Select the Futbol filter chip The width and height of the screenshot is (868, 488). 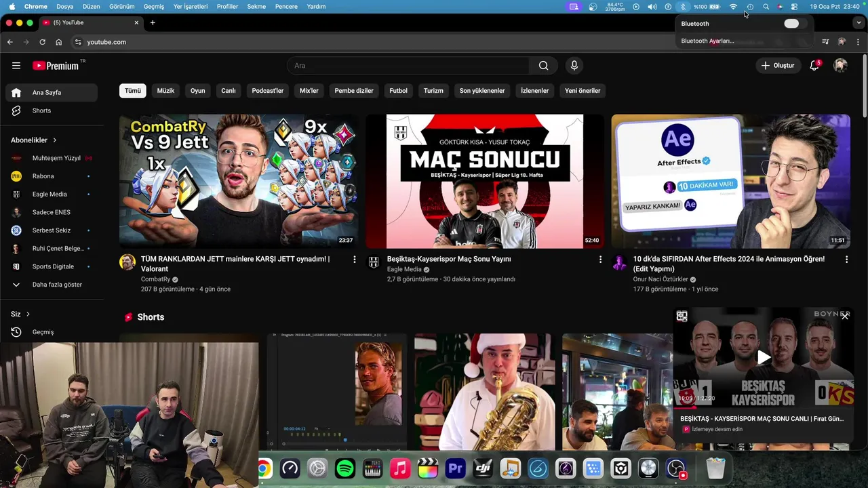point(399,91)
